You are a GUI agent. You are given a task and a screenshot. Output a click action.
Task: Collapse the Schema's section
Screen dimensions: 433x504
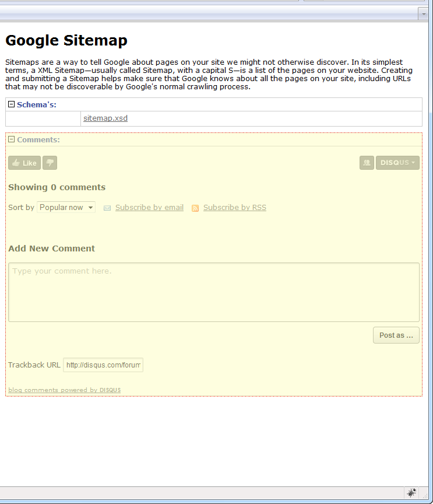(11, 104)
